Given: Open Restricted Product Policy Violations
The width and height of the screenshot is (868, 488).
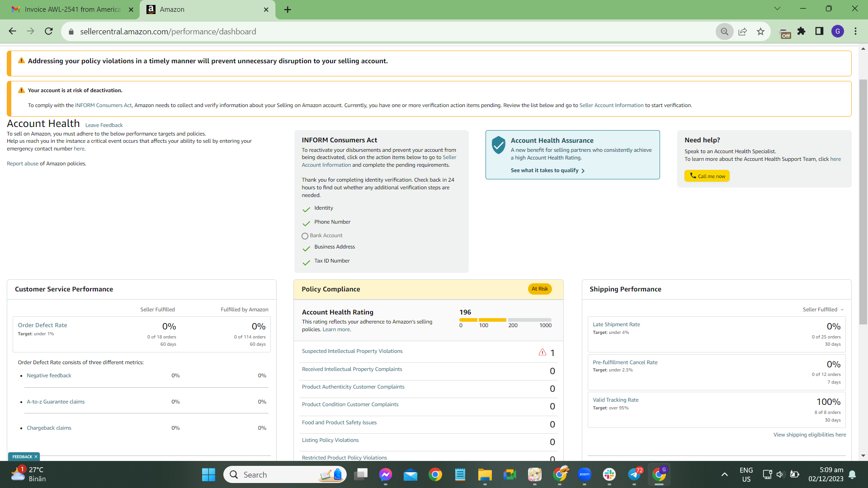Looking at the screenshot, I should 344,458.
